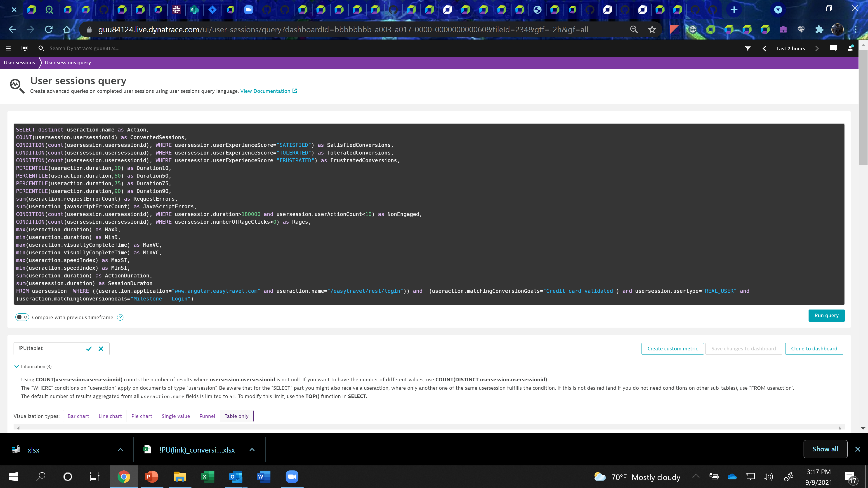Confirm the !PU(table) tile name with the checkmark icon
Viewport: 868px width, 488px height.
point(89,349)
